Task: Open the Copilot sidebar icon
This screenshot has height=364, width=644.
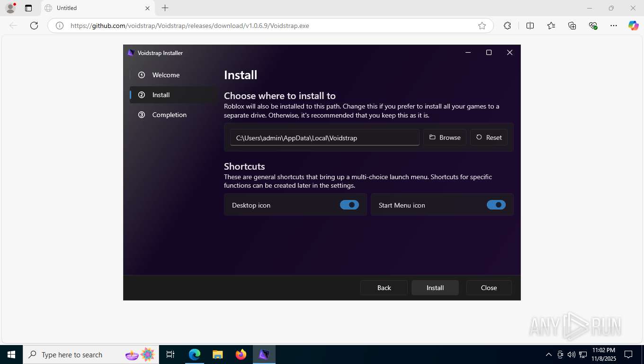Action: tap(634, 26)
